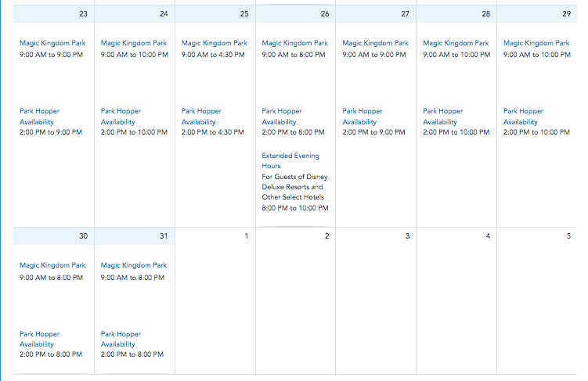Select the empty day cell numbered 2

295,305
